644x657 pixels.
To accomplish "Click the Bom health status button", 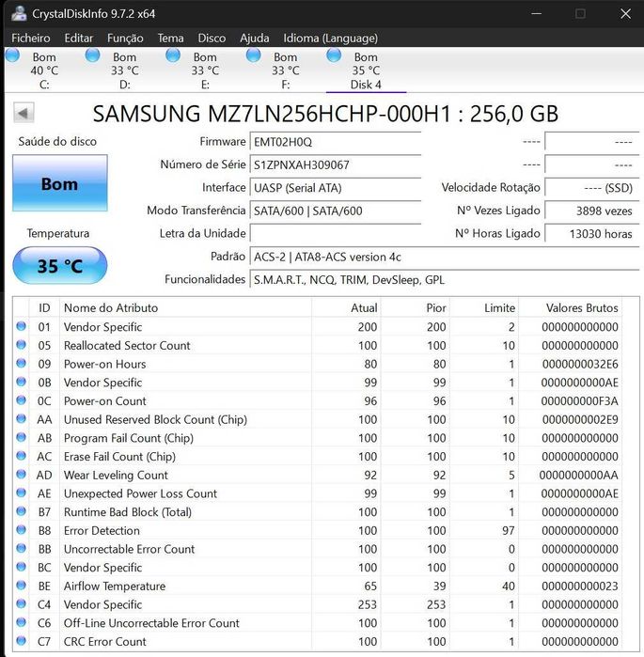I will point(60,183).
